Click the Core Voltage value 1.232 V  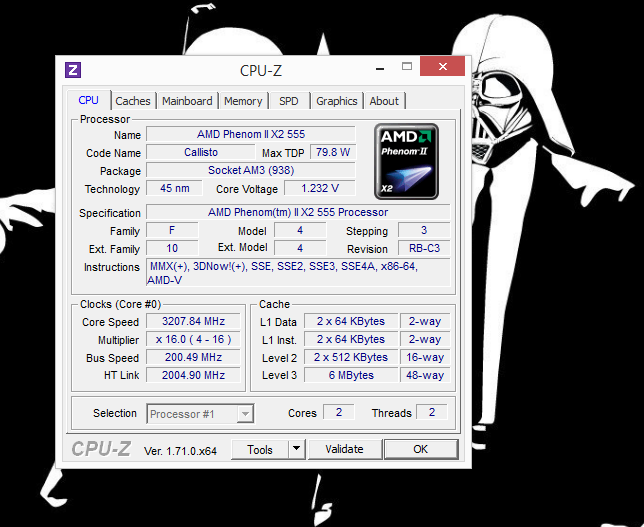tap(320, 189)
